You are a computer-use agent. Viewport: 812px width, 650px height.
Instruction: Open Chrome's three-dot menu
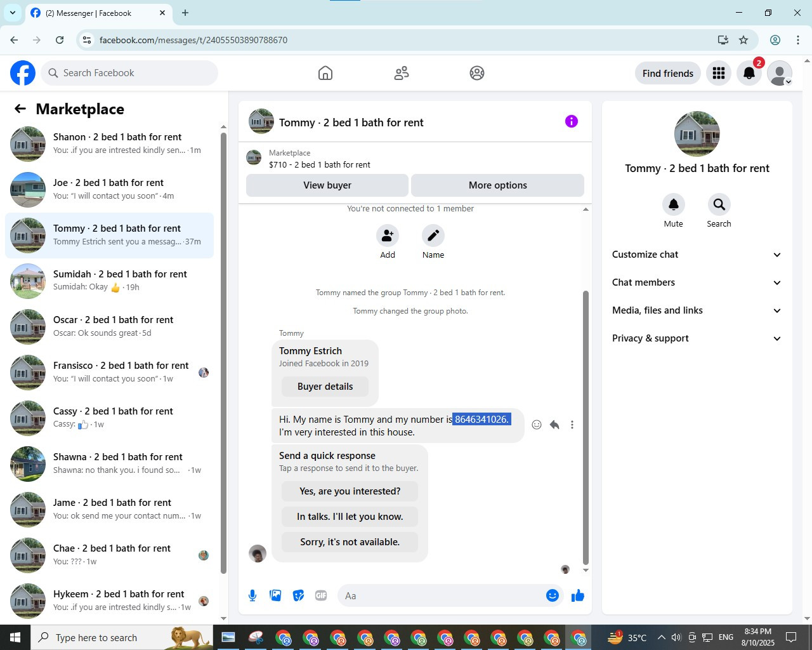tap(798, 40)
